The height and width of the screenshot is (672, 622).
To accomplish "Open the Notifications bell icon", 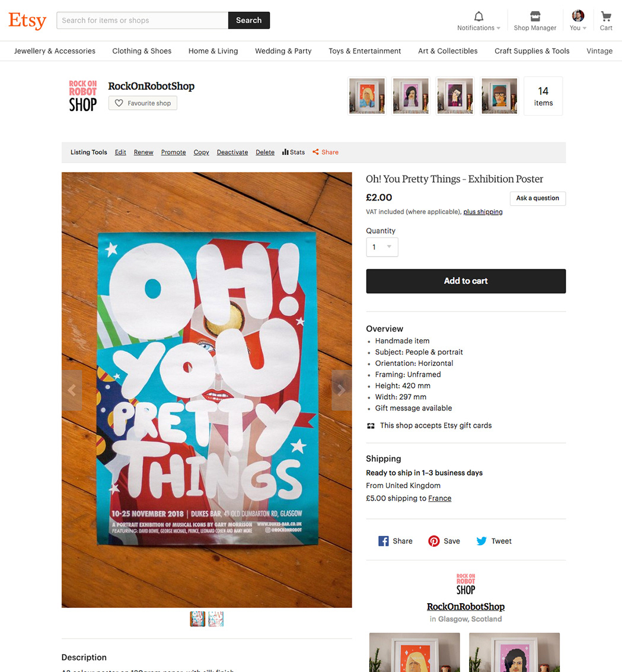I will point(479,17).
